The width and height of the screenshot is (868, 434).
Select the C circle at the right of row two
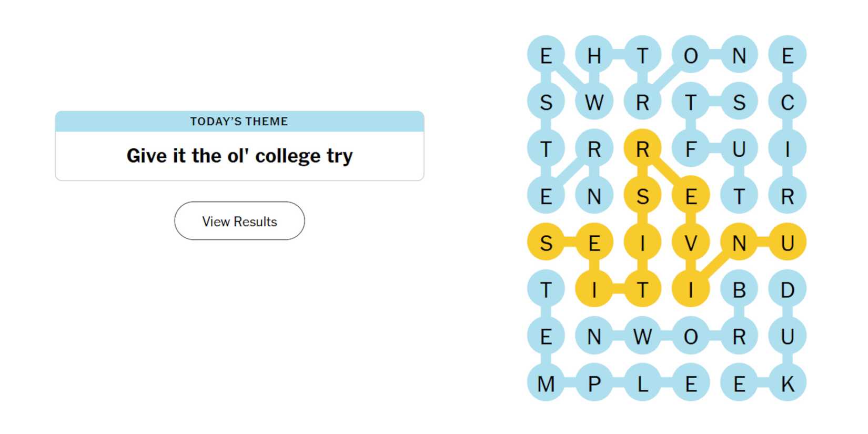click(x=788, y=103)
